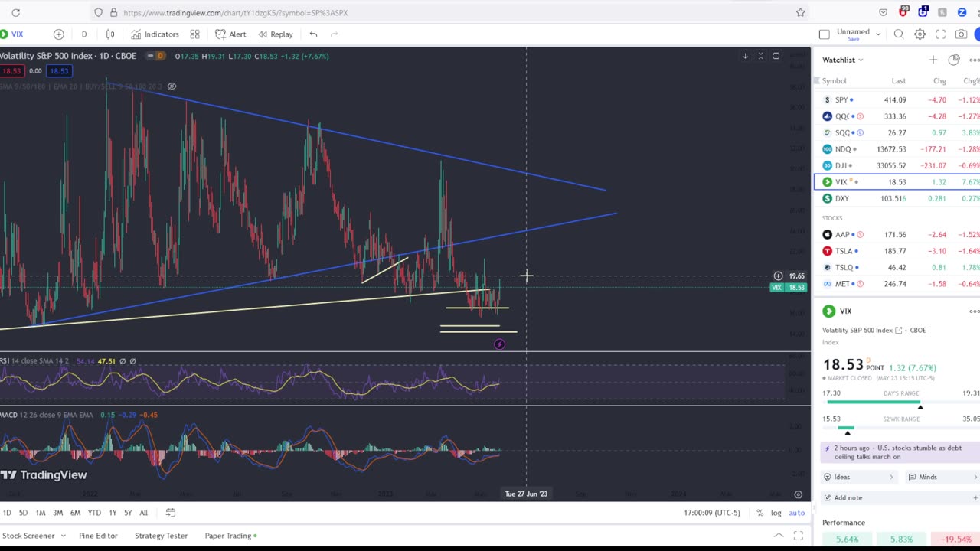Start bar Replay mode
Viewport: 980px width, 551px height.
pos(276,34)
